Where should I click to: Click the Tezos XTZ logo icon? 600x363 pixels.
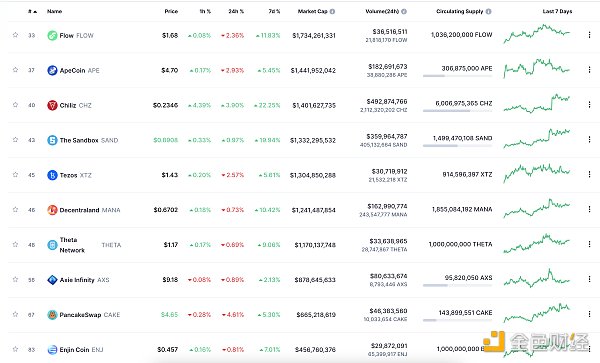(52, 175)
